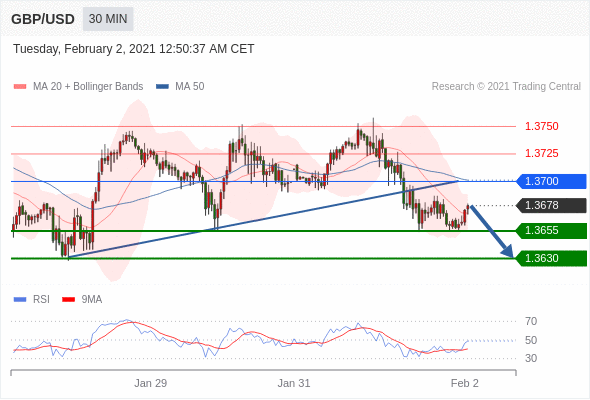Click the Feb 2 date axis label

point(465,383)
